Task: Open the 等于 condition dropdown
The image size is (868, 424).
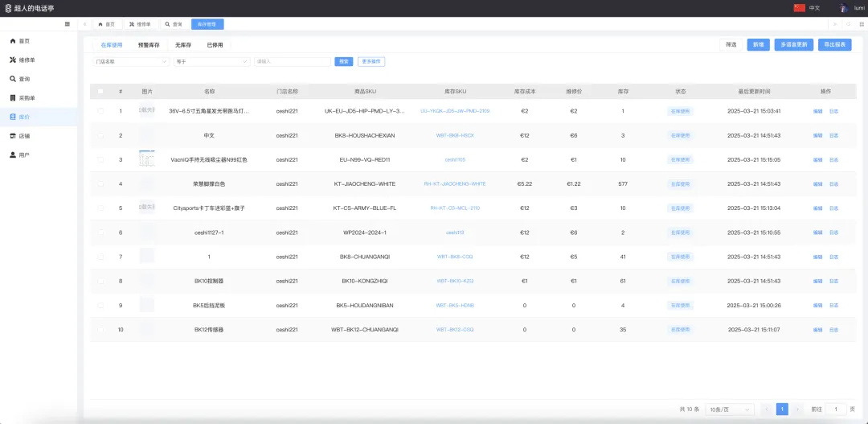Action: click(212, 61)
